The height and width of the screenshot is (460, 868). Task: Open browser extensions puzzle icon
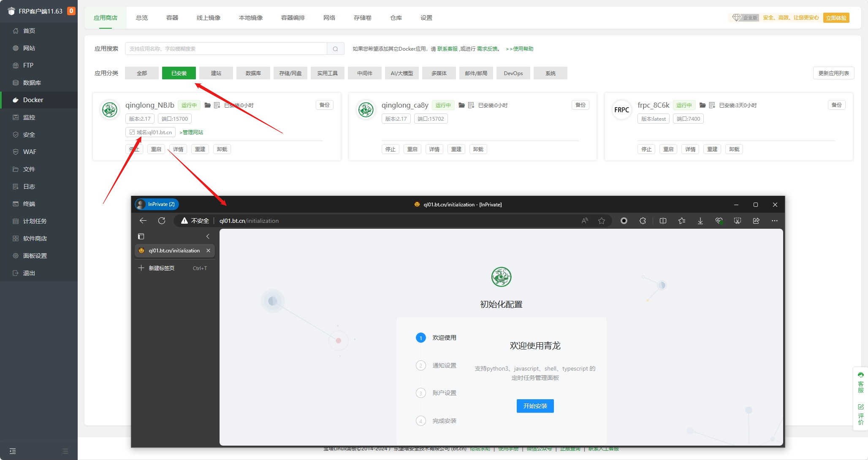tap(643, 221)
